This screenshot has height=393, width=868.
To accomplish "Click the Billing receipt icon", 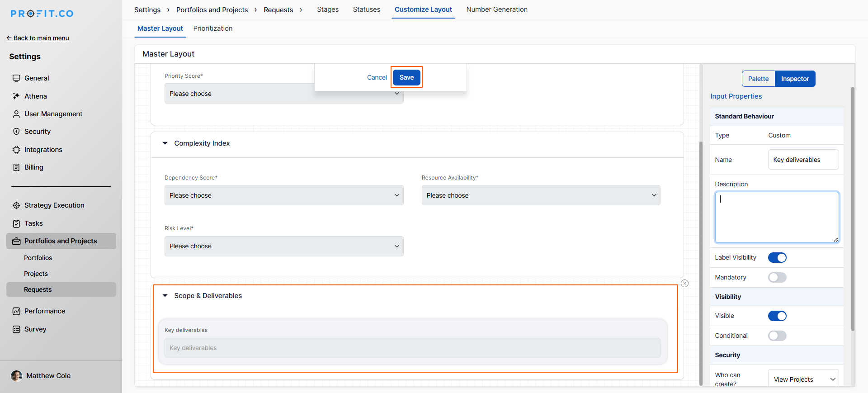I will click(16, 167).
